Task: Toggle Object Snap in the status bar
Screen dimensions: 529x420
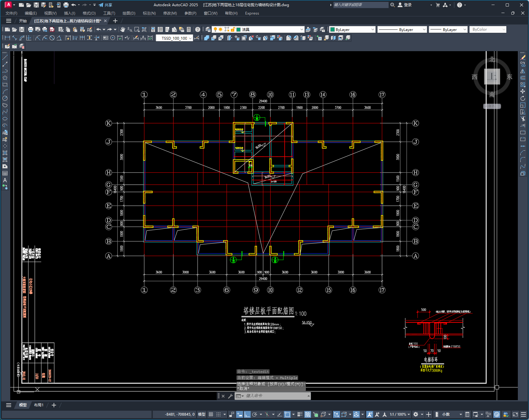Action: pos(287,414)
